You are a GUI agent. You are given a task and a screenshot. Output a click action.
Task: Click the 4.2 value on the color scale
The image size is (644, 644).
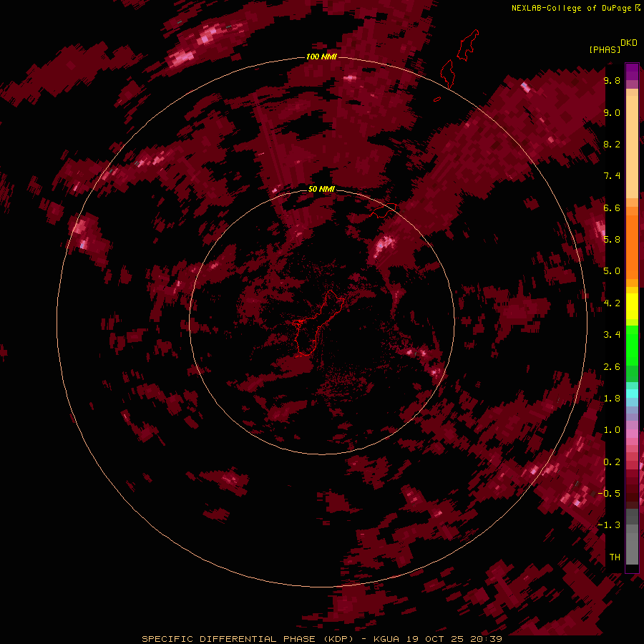pyautogui.click(x=612, y=303)
